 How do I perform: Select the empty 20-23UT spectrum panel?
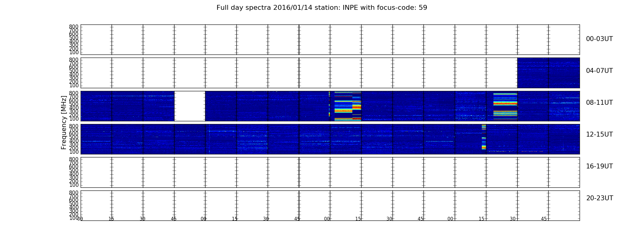[x=330, y=205]
